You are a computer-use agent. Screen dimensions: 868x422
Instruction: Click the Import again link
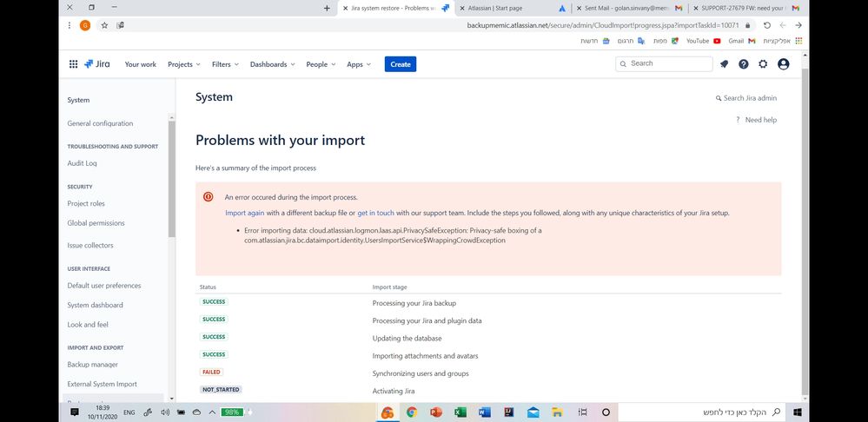(245, 213)
